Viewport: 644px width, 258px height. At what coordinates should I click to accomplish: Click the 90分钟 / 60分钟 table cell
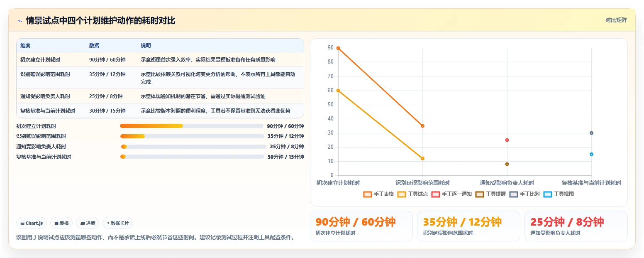(107, 60)
